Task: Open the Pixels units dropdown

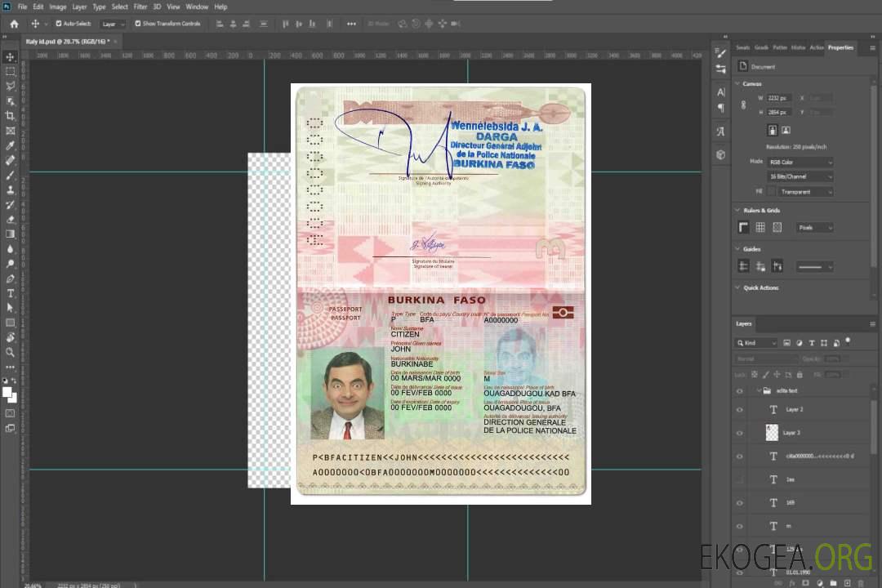Action: tap(815, 227)
